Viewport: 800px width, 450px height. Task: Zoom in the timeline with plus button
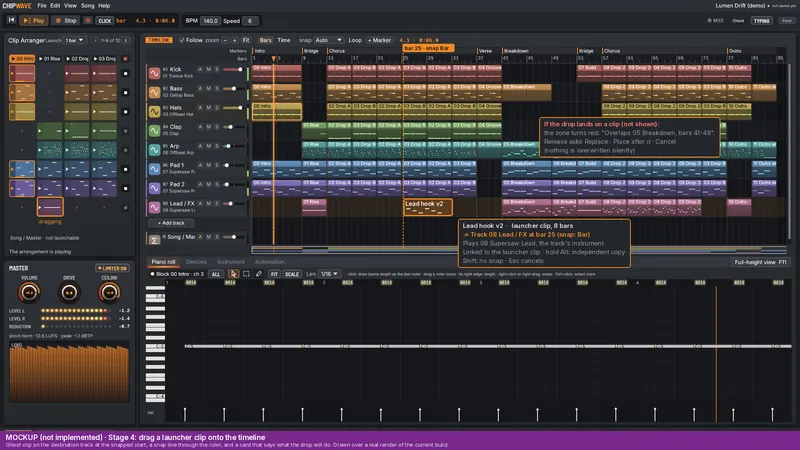pos(235,40)
